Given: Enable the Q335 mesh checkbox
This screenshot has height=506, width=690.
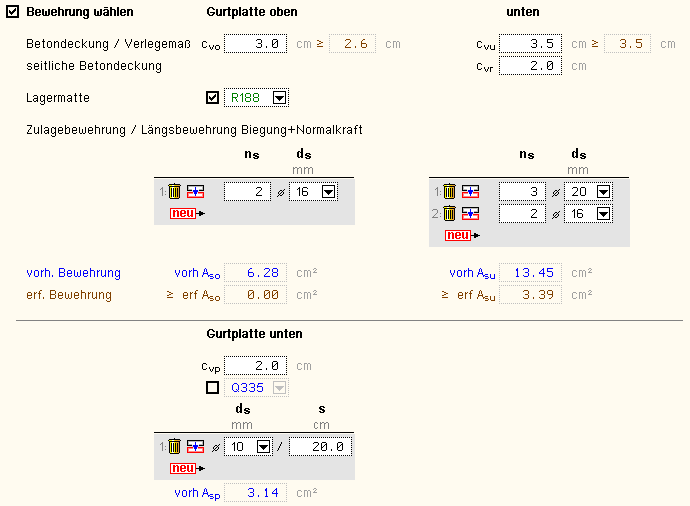Looking at the screenshot, I should pos(212,387).
